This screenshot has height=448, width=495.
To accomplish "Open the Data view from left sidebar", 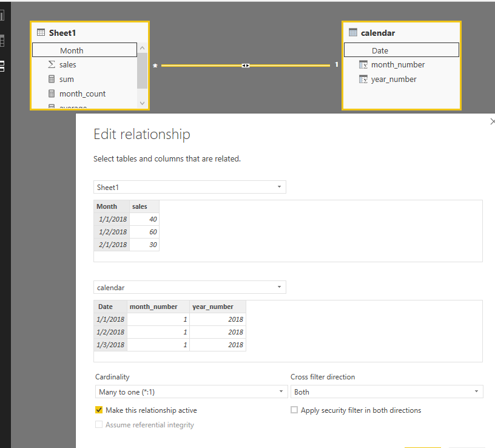I will pos(2,41).
